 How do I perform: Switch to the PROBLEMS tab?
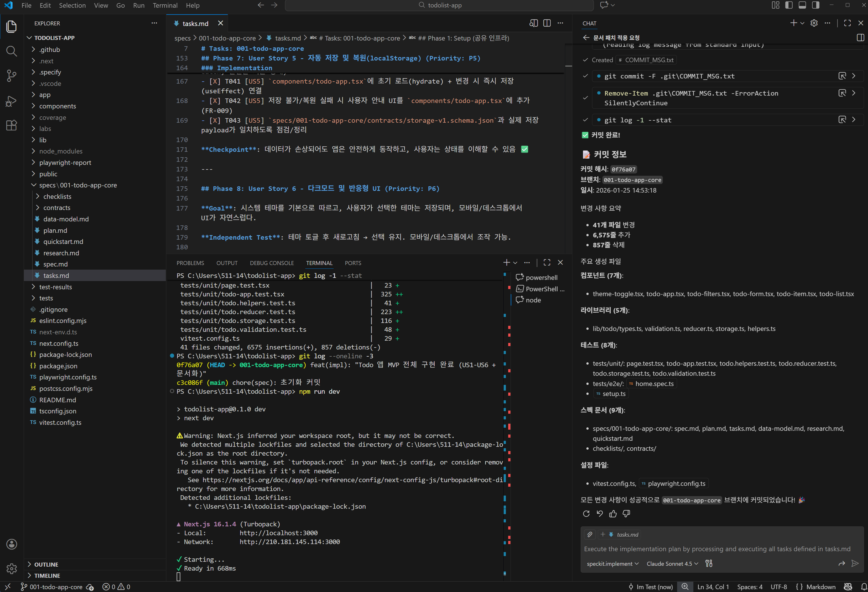[x=190, y=263]
